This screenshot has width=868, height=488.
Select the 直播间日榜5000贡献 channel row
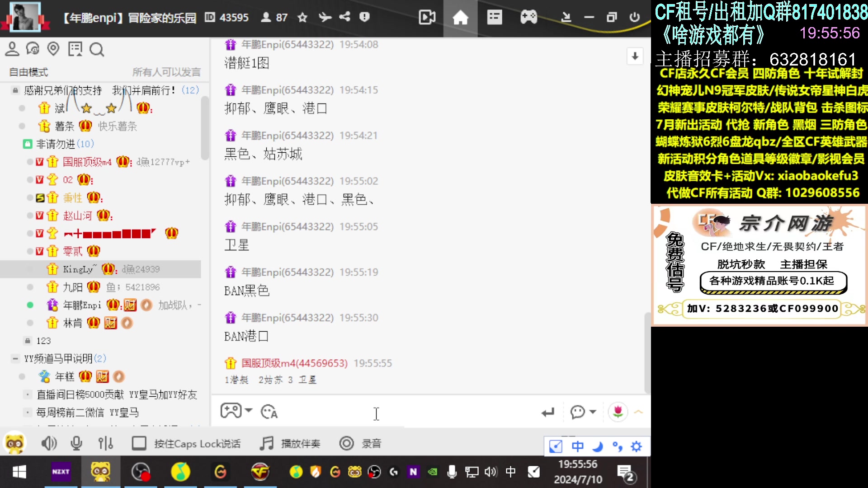click(117, 394)
